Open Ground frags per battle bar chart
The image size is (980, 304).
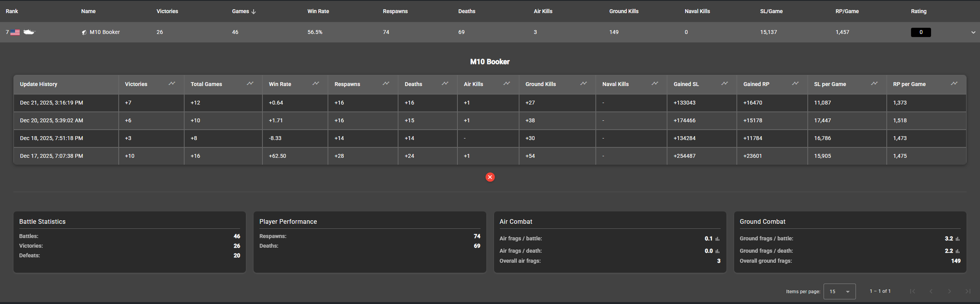click(x=958, y=239)
